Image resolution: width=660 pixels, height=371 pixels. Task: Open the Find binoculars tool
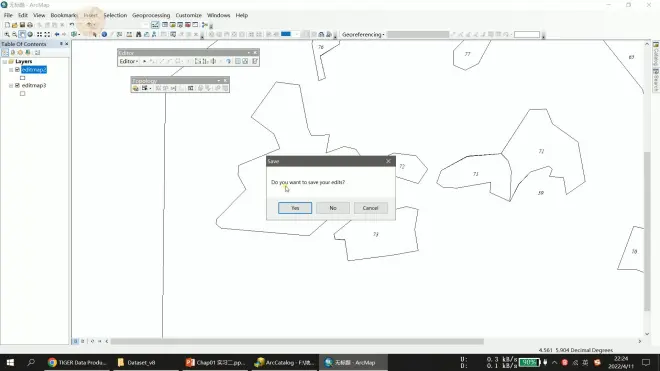tap(138, 35)
